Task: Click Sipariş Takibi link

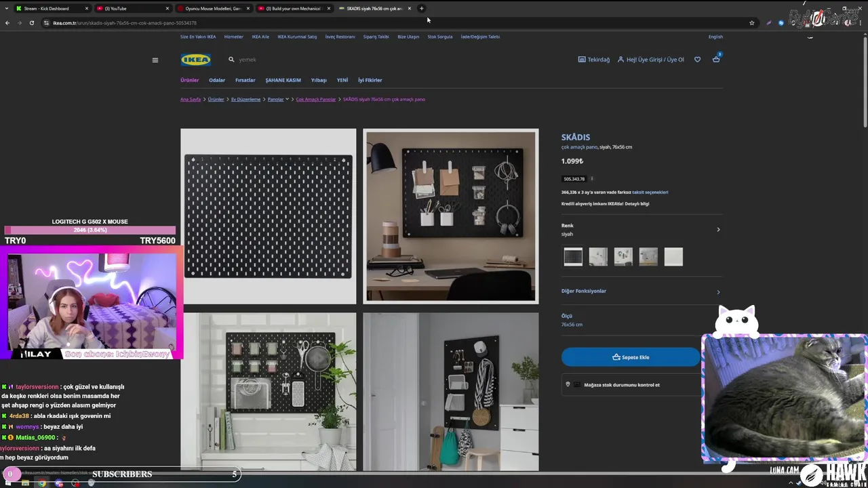Action: (x=376, y=37)
